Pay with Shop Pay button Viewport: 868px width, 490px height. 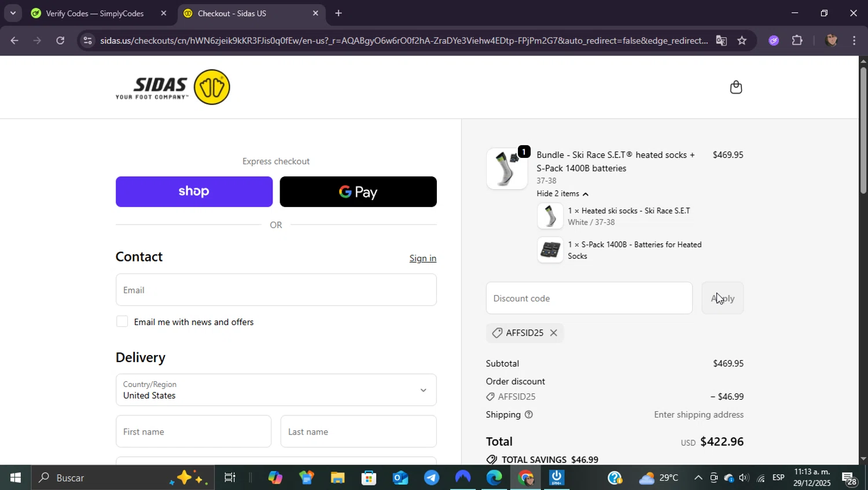pyautogui.click(x=194, y=191)
